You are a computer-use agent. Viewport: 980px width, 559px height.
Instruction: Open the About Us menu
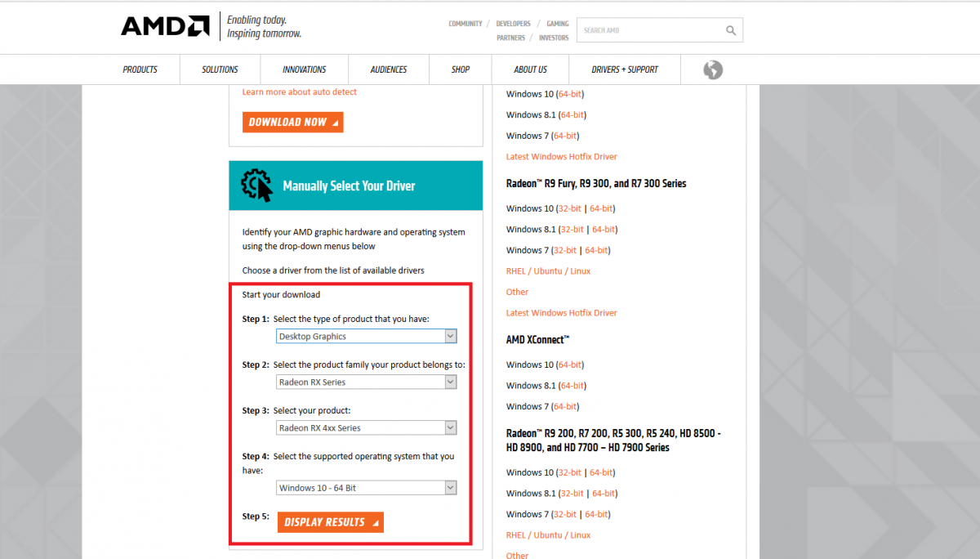pos(531,69)
